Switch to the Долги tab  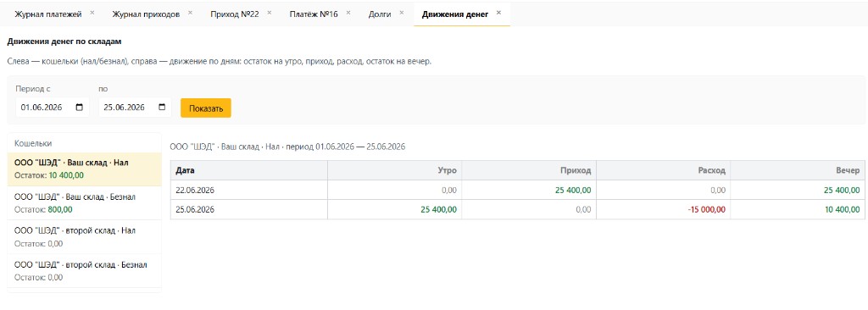[x=380, y=14]
